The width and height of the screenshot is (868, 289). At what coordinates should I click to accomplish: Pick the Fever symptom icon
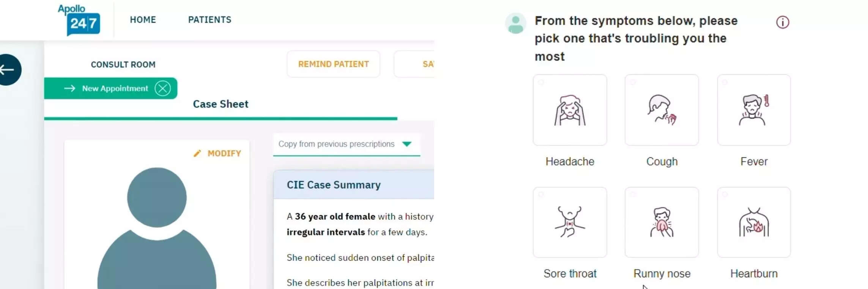(754, 110)
